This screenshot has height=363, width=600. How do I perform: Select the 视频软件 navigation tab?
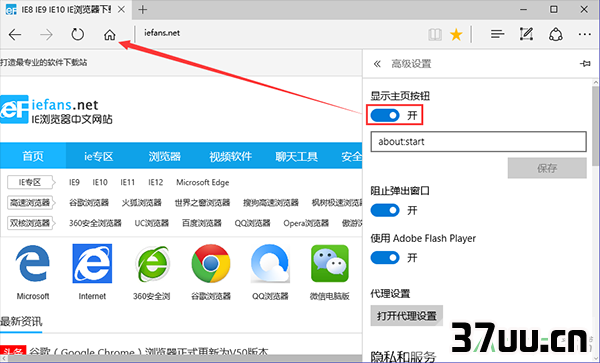pyautogui.click(x=230, y=156)
